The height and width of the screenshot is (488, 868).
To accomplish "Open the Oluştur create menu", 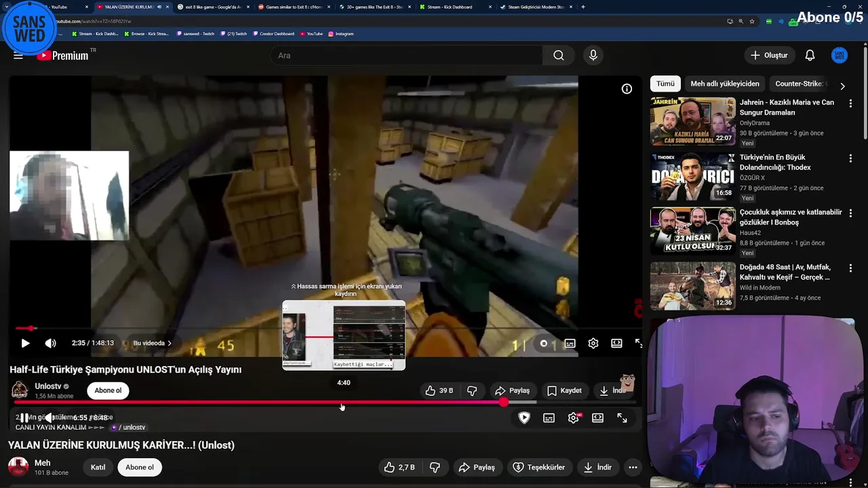I will (770, 56).
